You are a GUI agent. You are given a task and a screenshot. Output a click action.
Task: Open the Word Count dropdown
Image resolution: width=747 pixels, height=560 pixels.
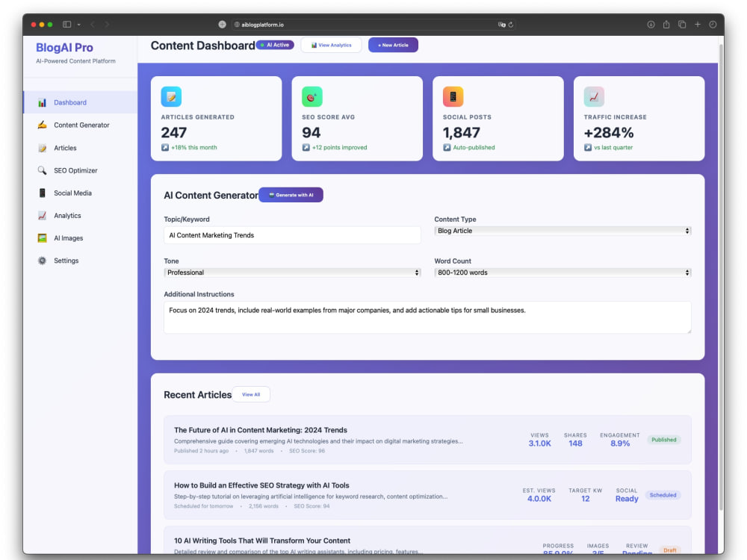point(562,273)
